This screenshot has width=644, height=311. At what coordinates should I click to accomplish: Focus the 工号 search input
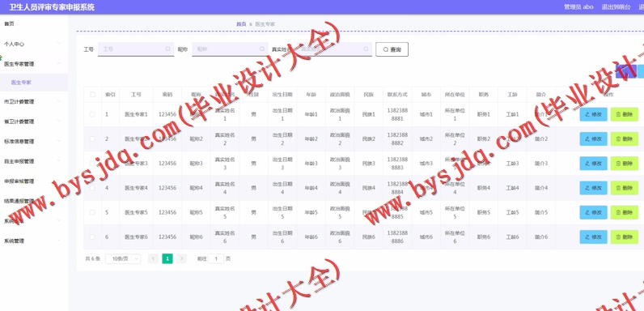136,49
